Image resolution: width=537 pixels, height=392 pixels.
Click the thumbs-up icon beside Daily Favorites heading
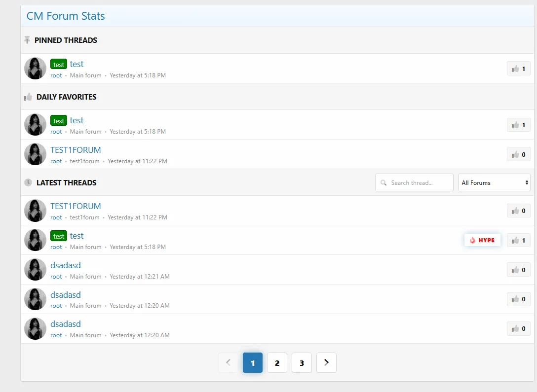click(x=28, y=97)
